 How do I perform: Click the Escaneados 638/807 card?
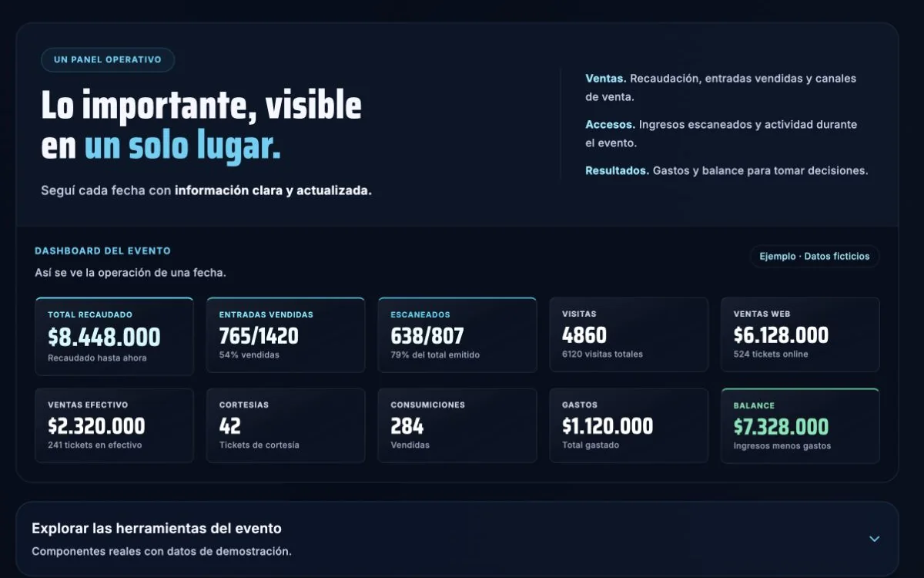(x=457, y=335)
